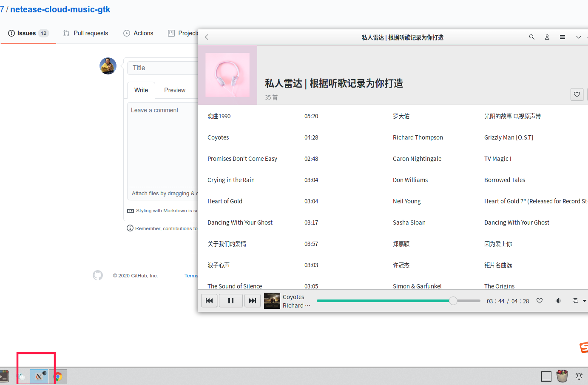The width and height of the screenshot is (588, 385).
Task: Open the hamburger menu in player header
Action: 562,37
